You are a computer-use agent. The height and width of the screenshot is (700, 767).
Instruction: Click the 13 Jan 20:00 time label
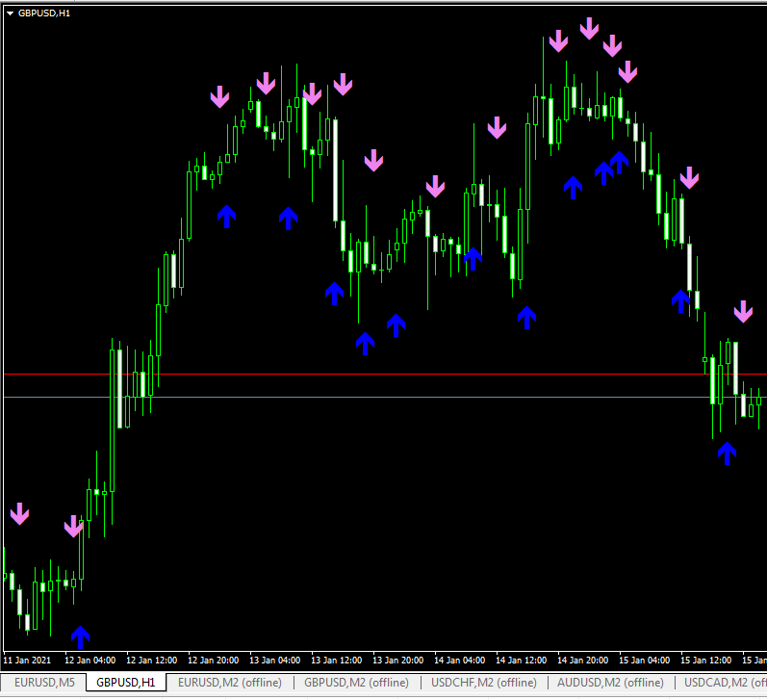point(398,661)
